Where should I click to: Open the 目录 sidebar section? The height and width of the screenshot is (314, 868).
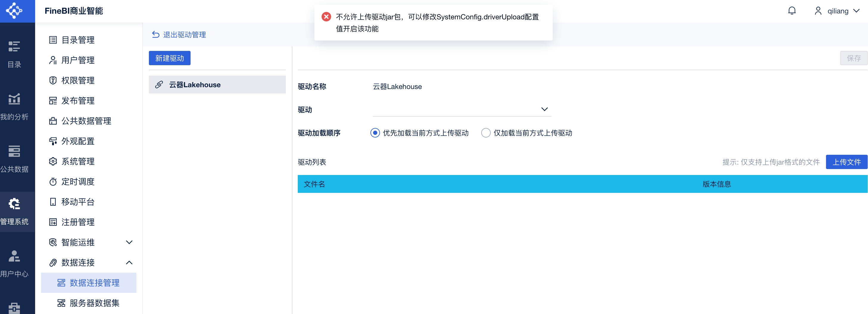tap(14, 54)
